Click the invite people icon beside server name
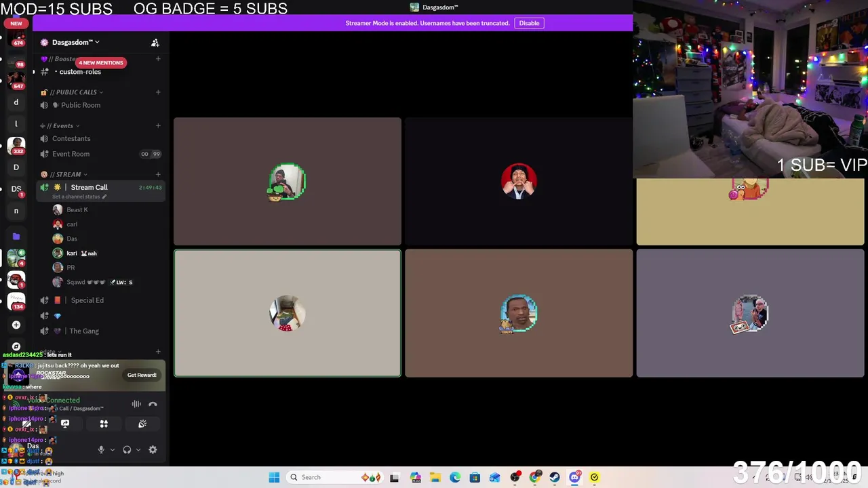This screenshot has height=488, width=868. click(155, 43)
